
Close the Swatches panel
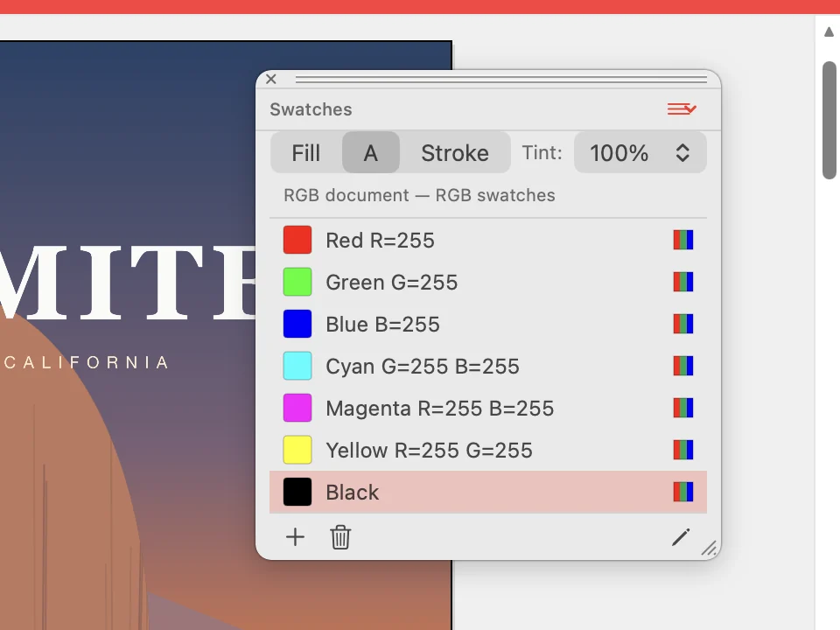(271, 80)
